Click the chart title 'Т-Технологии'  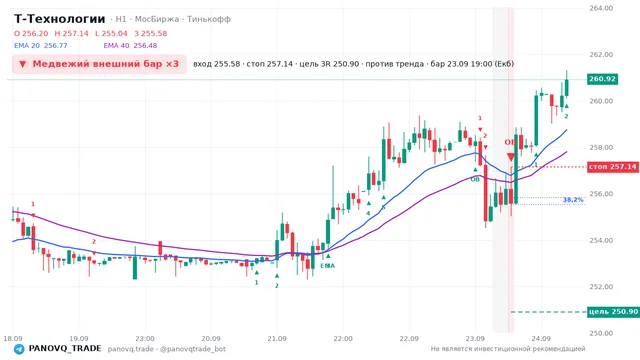tap(60, 19)
